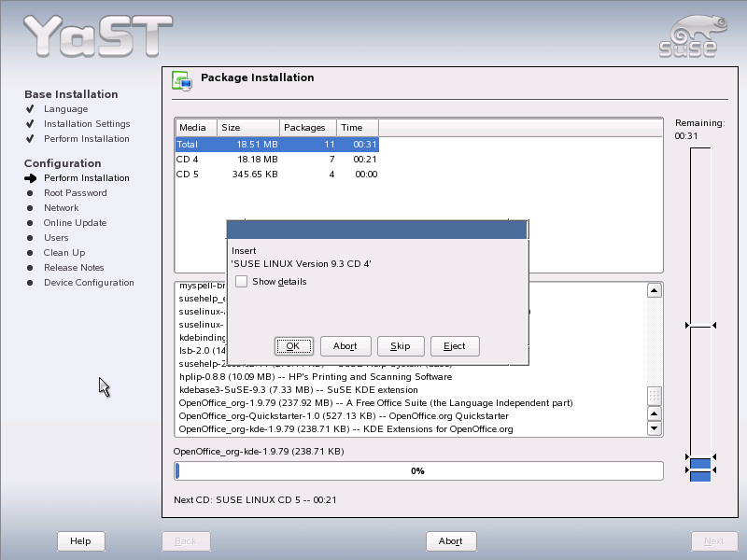Click the checkmark icon next to Installation Settings

click(x=30, y=124)
